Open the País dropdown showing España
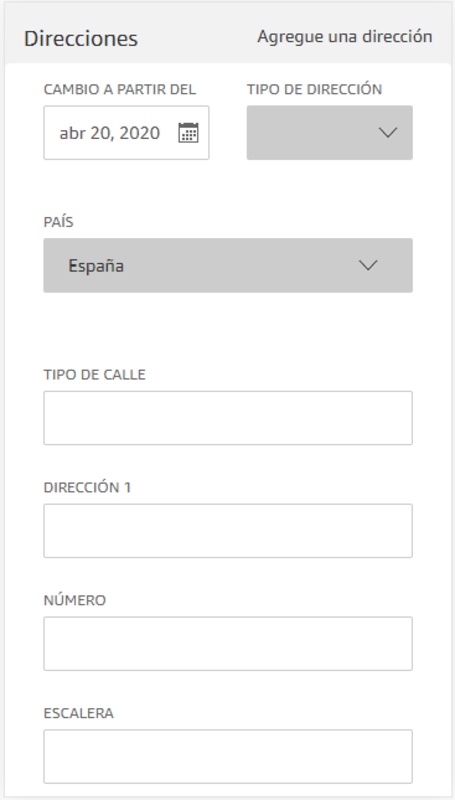 pos(228,265)
